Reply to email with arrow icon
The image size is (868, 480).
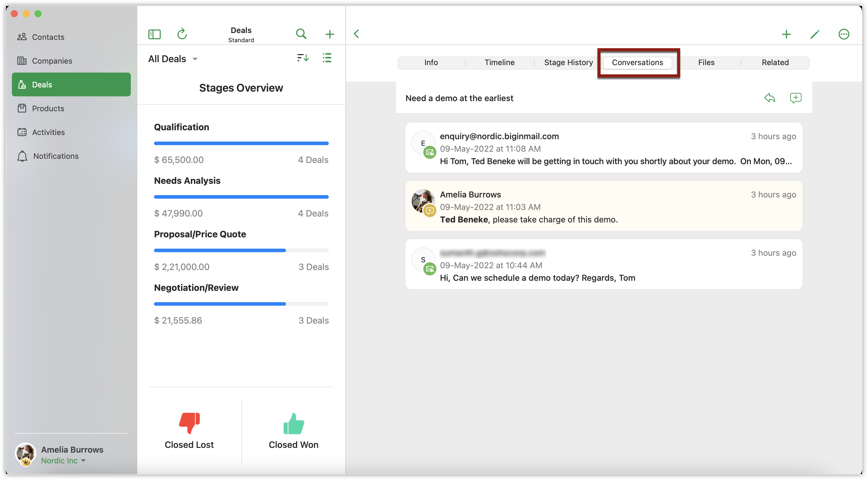click(770, 98)
